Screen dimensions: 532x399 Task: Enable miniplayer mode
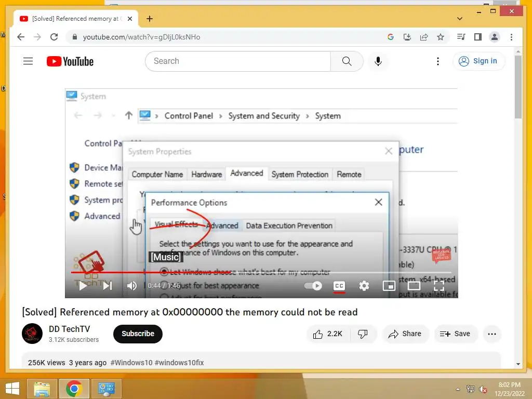389,286
